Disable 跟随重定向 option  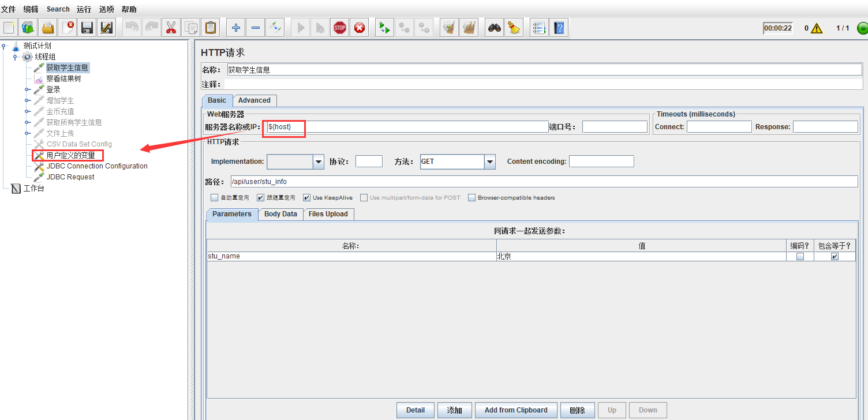pos(260,197)
